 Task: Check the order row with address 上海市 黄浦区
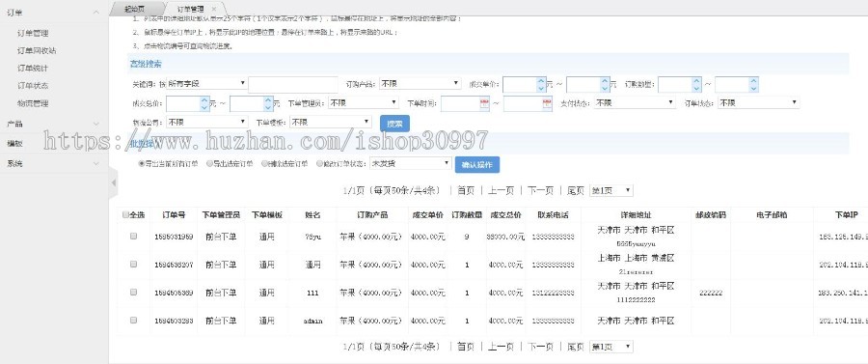pyautogui.click(x=133, y=265)
